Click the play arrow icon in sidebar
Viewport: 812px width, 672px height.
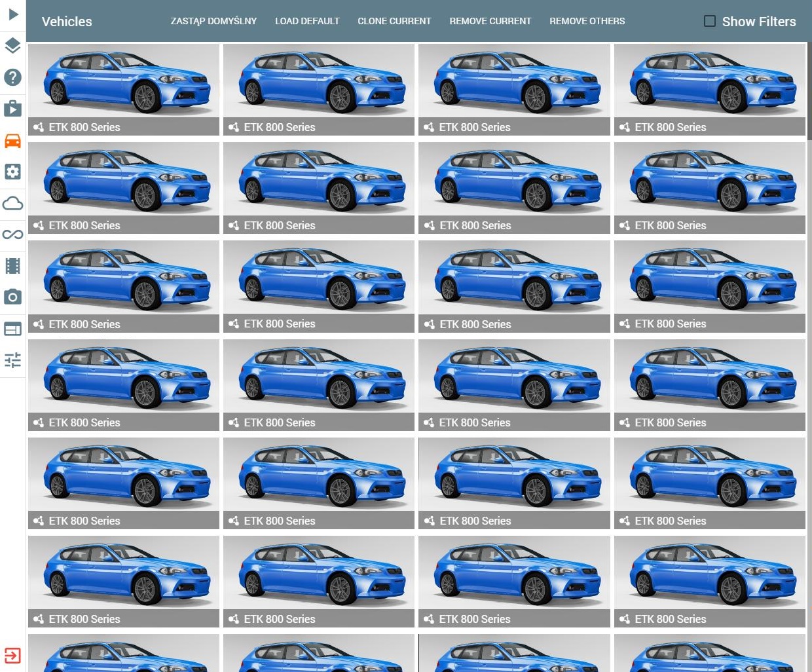(x=13, y=14)
